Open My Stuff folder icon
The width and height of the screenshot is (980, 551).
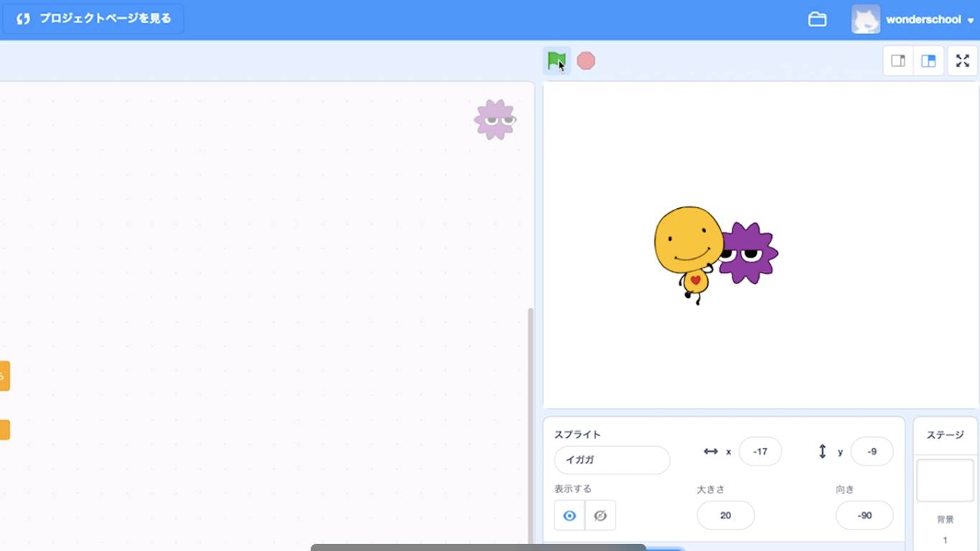(817, 19)
